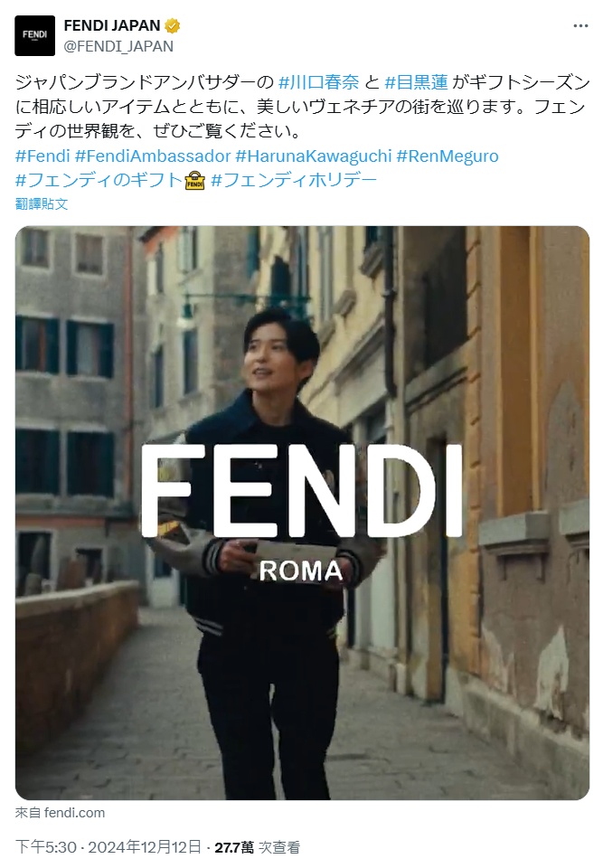Viewport: 603px width, 868px height.
Task: Open the 來自 fendi.com source link
Action: click(60, 813)
